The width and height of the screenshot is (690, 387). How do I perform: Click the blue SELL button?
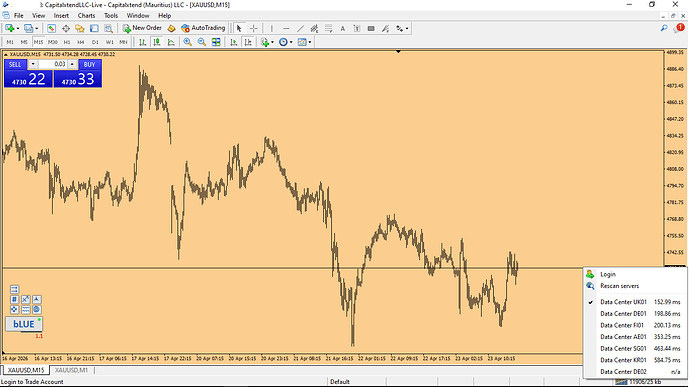tap(15, 64)
